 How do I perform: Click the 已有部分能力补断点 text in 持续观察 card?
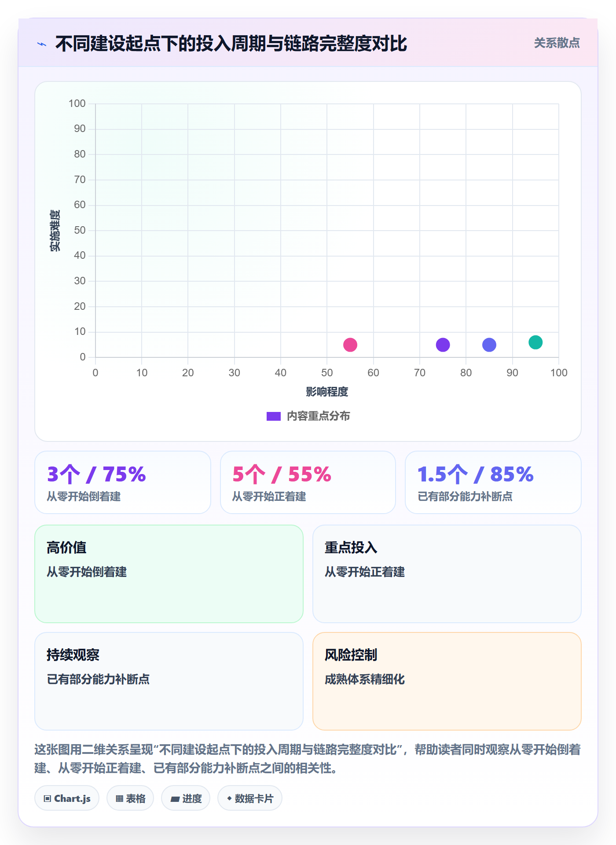[98, 679]
